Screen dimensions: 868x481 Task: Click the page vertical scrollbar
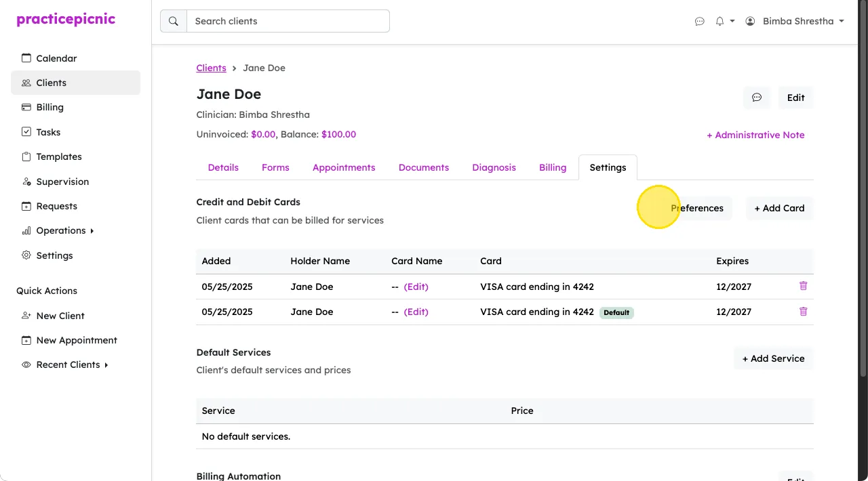click(x=863, y=190)
